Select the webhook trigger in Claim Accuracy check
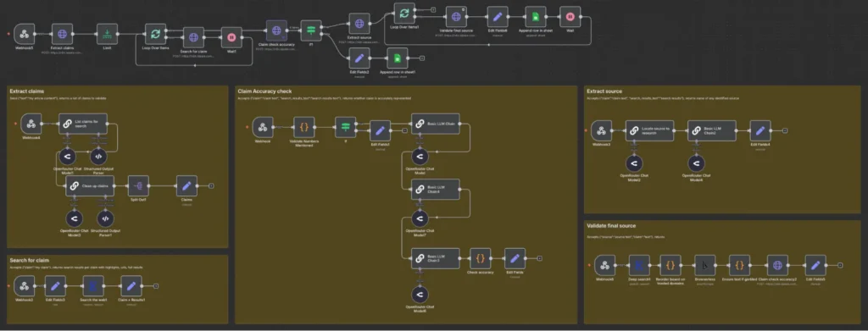868x331 pixels. click(x=263, y=127)
